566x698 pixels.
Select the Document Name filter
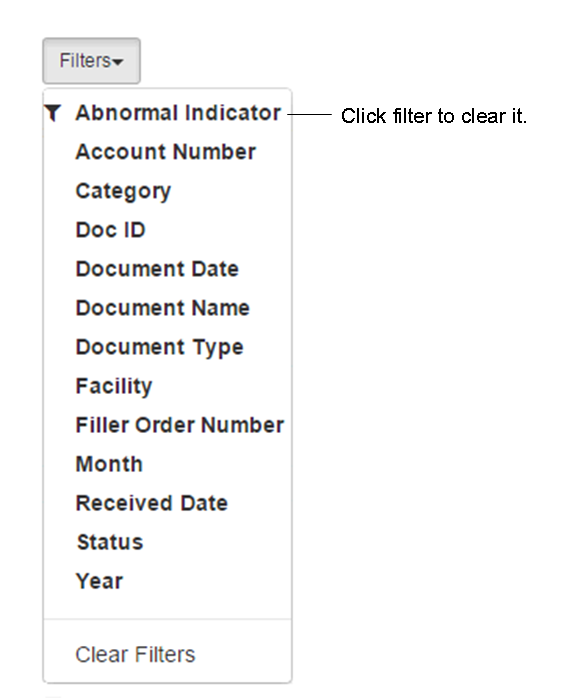[x=163, y=308]
